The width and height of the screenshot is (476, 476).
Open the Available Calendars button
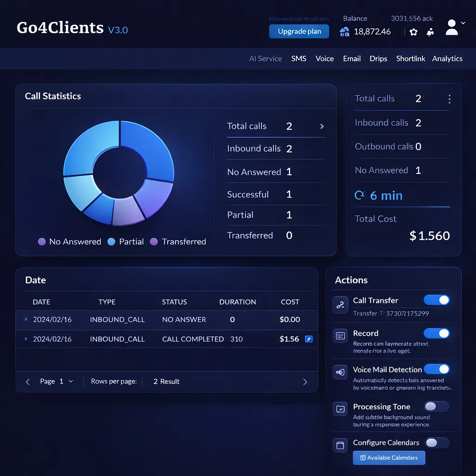point(389,458)
